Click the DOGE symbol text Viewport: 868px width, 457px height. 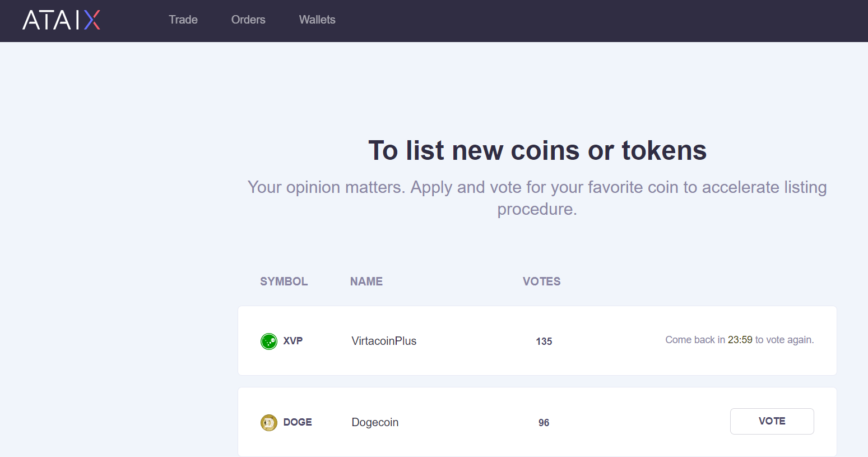[298, 422]
